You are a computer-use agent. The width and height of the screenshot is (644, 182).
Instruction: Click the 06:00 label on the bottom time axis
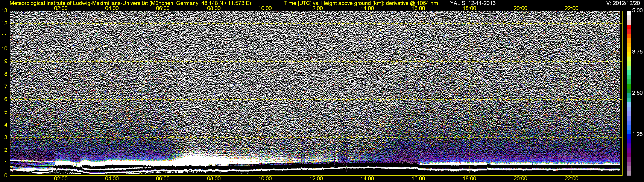(163, 179)
